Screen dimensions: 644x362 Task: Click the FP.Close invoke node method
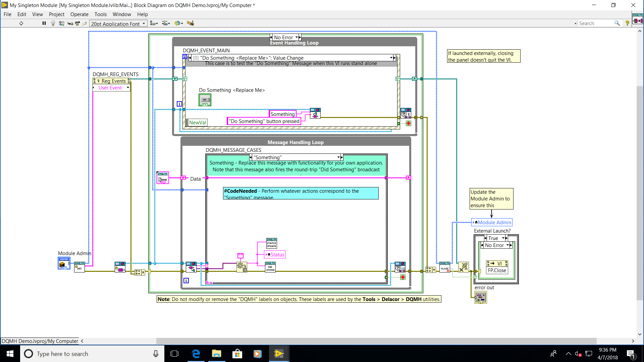point(497,270)
